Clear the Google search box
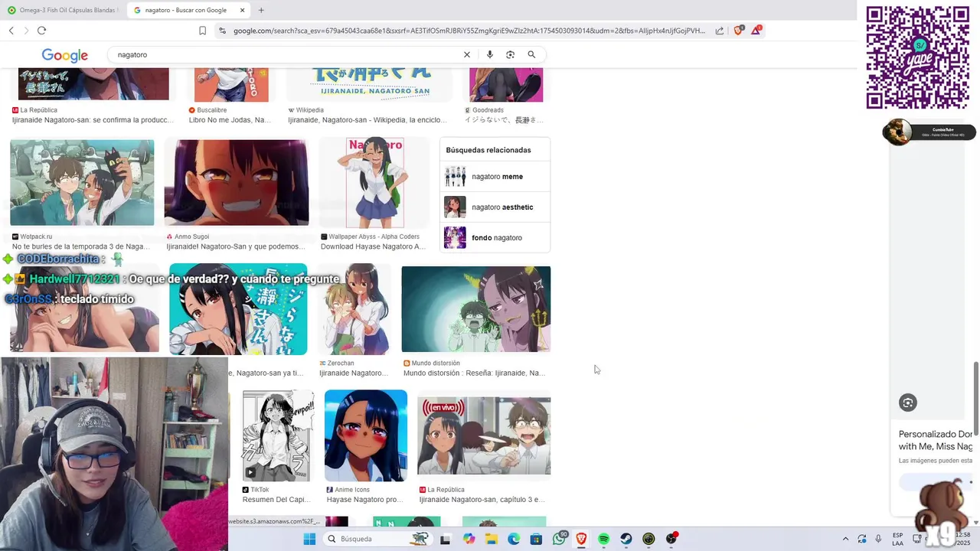The height and width of the screenshot is (551, 980). point(467,54)
